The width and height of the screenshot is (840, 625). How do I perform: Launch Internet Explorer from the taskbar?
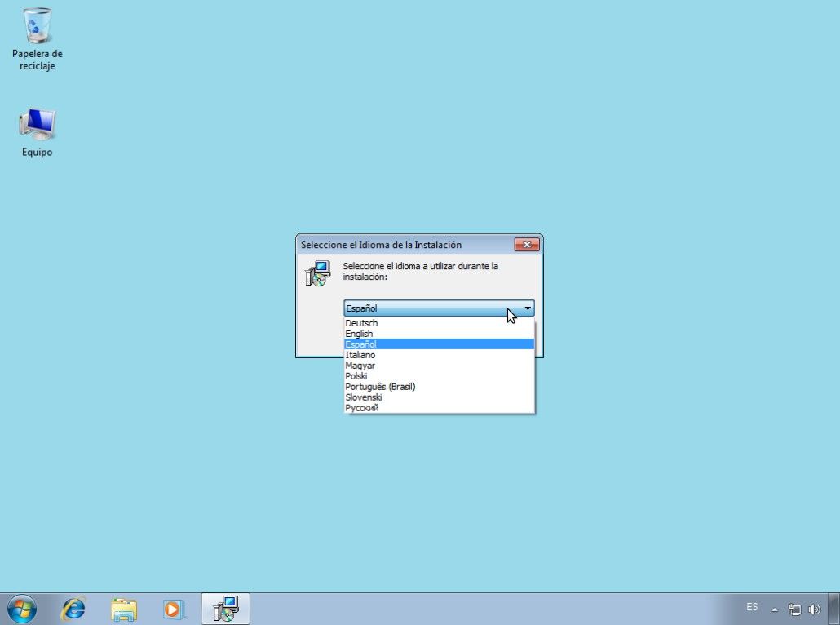coord(74,609)
